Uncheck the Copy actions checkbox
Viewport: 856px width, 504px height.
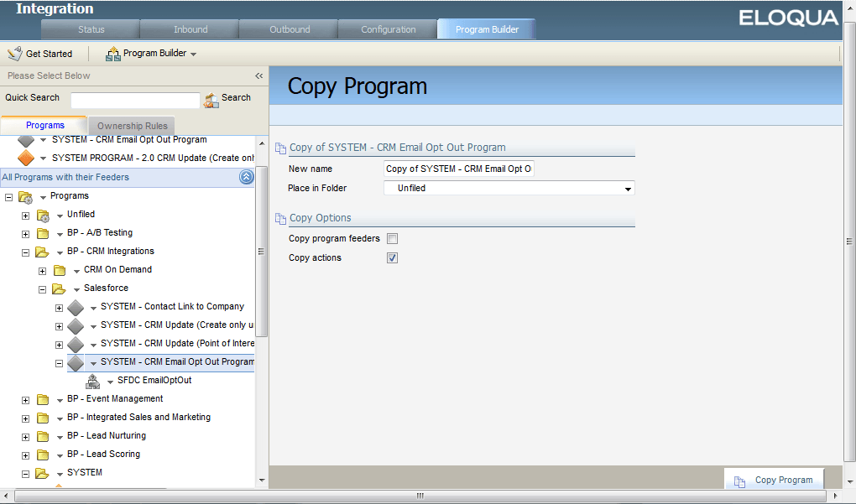(x=392, y=257)
